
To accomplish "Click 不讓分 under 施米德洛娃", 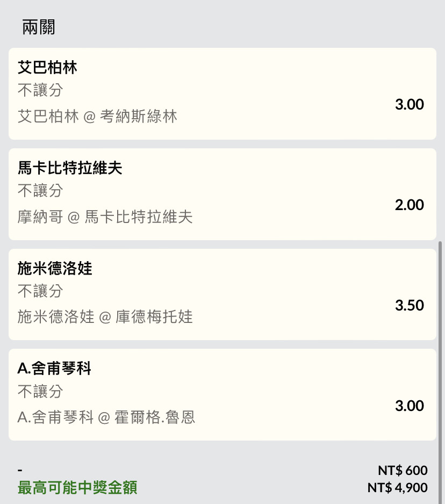I will click(40, 291).
